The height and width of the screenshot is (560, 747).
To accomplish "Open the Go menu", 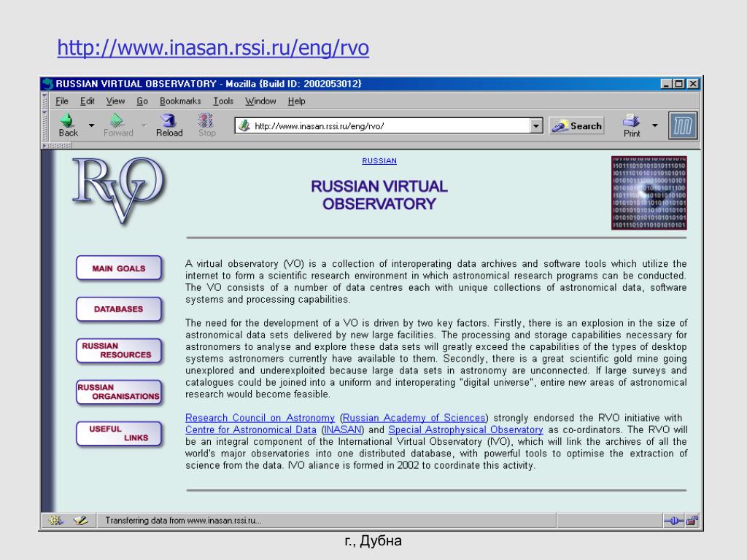I will (x=142, y=101).
